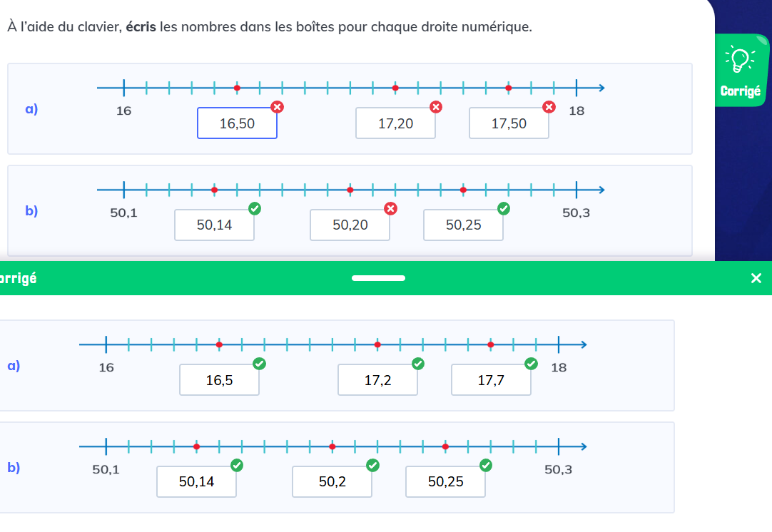Image resolution: width=772 pixels, height=532 pixels.
Task: Click the green check icon above the 16,5 box
Action: pos(260,364)
